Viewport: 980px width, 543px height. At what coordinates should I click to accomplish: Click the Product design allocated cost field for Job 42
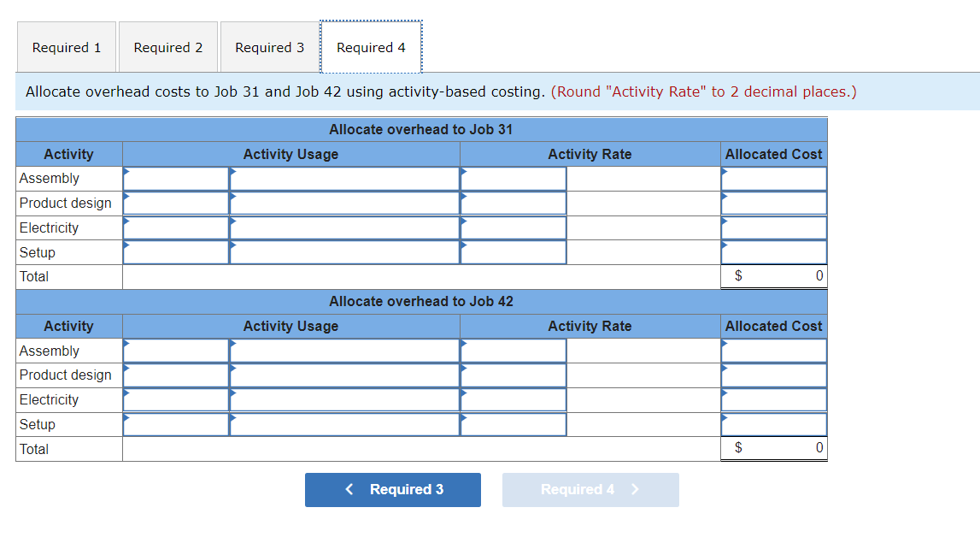(773, 375)
